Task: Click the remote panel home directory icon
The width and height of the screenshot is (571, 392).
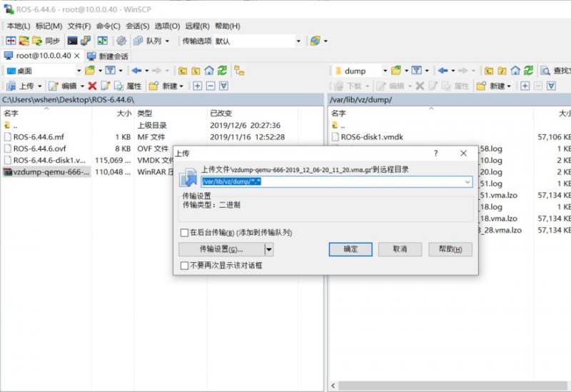Action: [515, 71]
